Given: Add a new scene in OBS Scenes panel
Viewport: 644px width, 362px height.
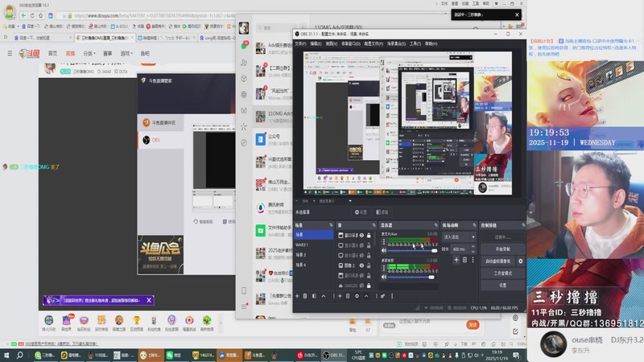Looking at the screenshot, I should (297, 296).
